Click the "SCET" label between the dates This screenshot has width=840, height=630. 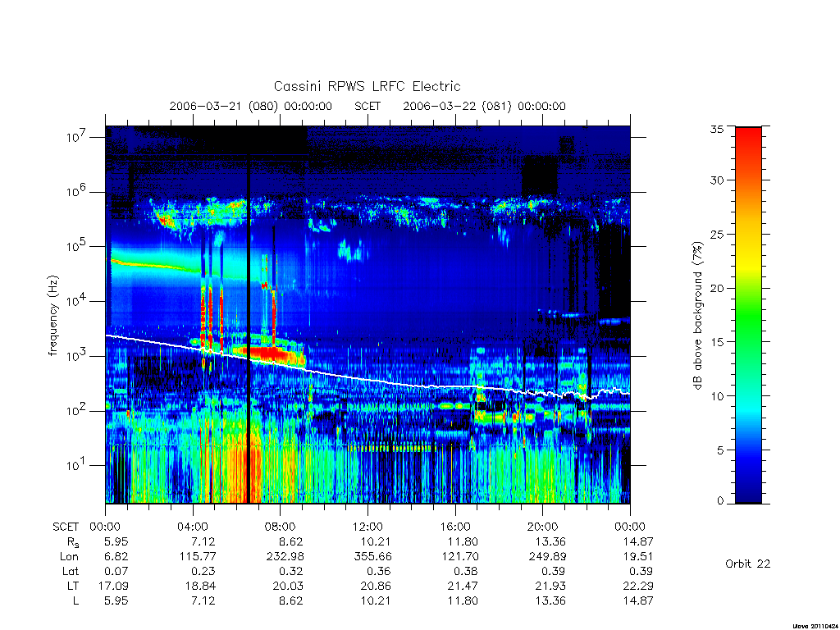click(x=367, y=106)
